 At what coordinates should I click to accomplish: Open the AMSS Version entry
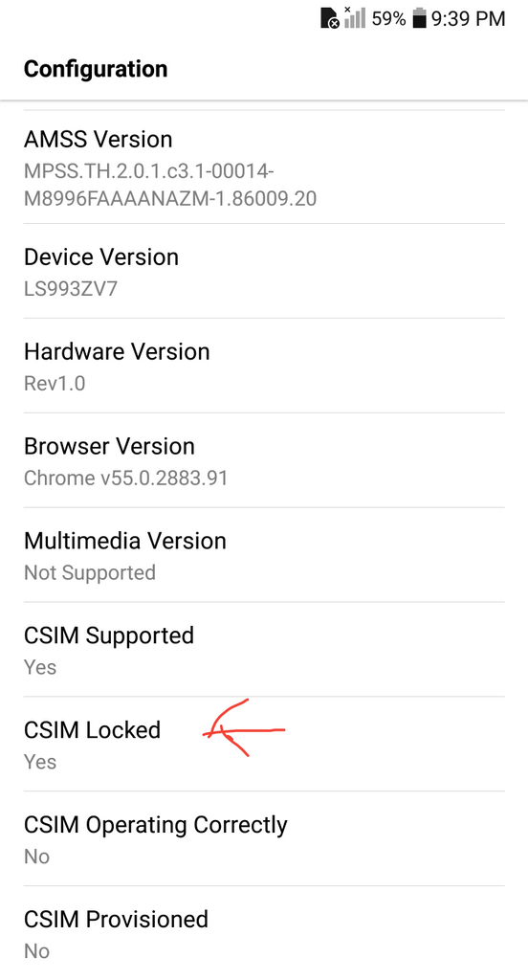point(264,168)
